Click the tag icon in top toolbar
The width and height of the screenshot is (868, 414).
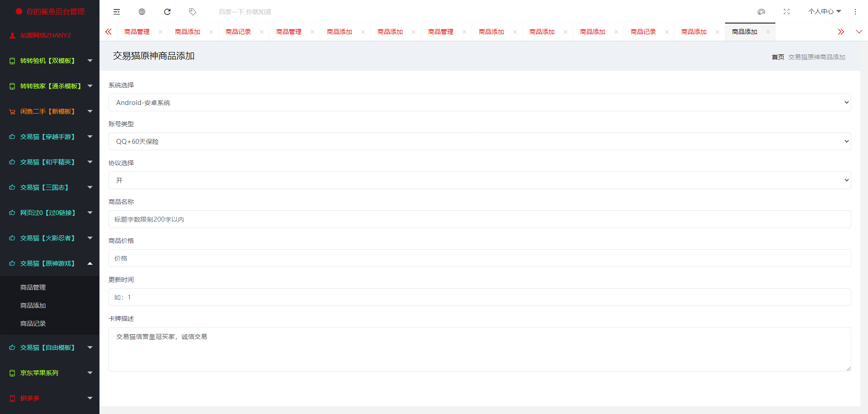[x=193, y=12]
